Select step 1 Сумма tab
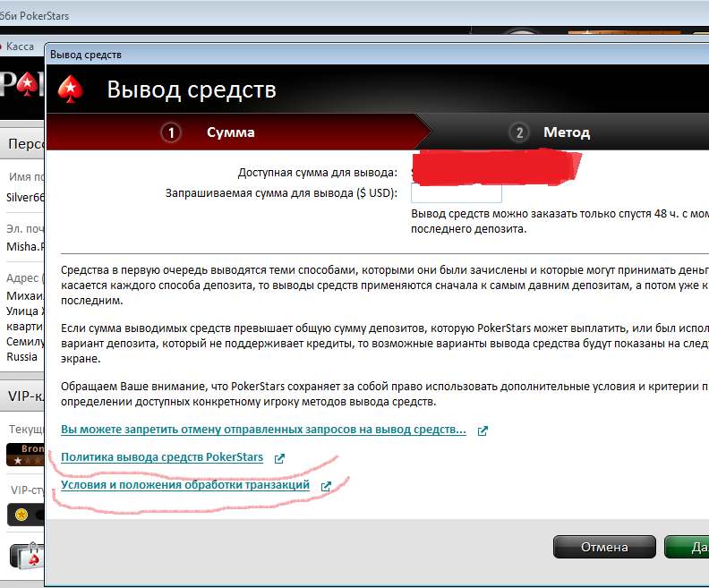 coord(239,132)
